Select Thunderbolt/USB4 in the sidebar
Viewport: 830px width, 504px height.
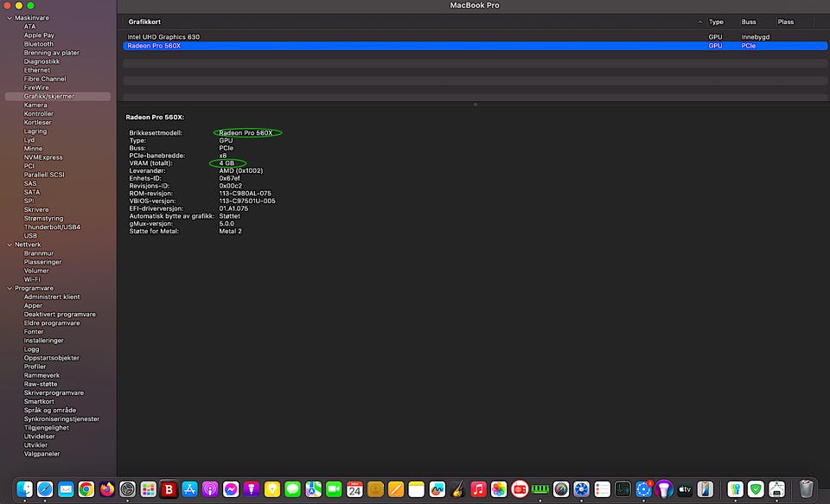52,227
